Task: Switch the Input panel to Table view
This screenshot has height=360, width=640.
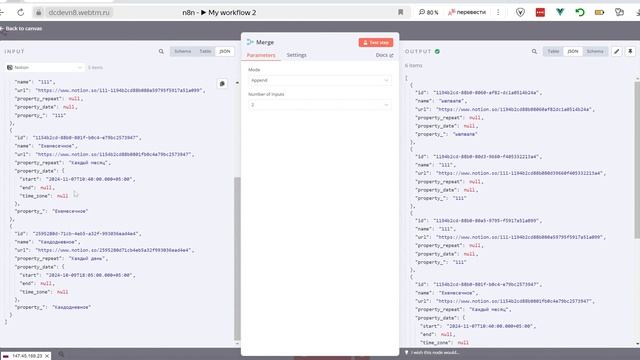Action: click(x=205, y=51)
